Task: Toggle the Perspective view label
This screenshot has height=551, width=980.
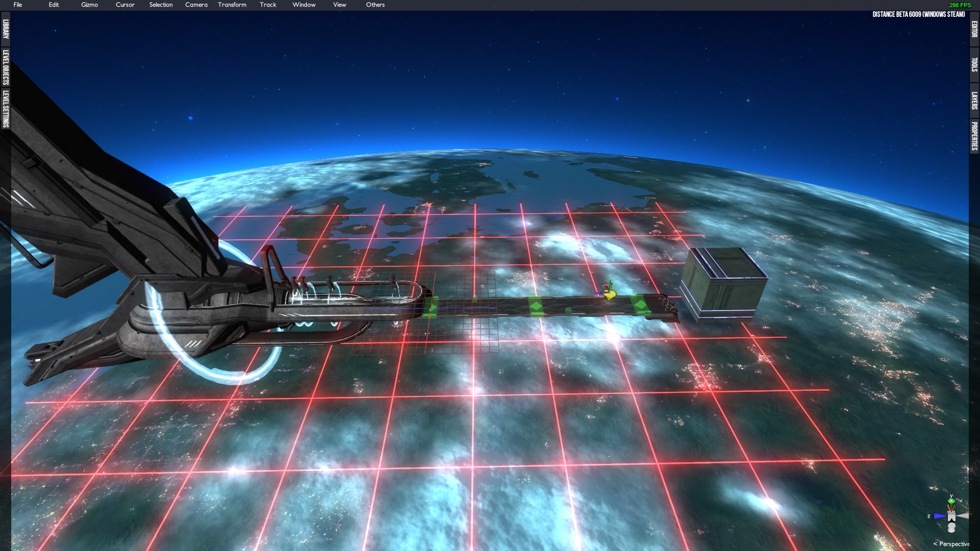Action: click(x=951, y=544)
